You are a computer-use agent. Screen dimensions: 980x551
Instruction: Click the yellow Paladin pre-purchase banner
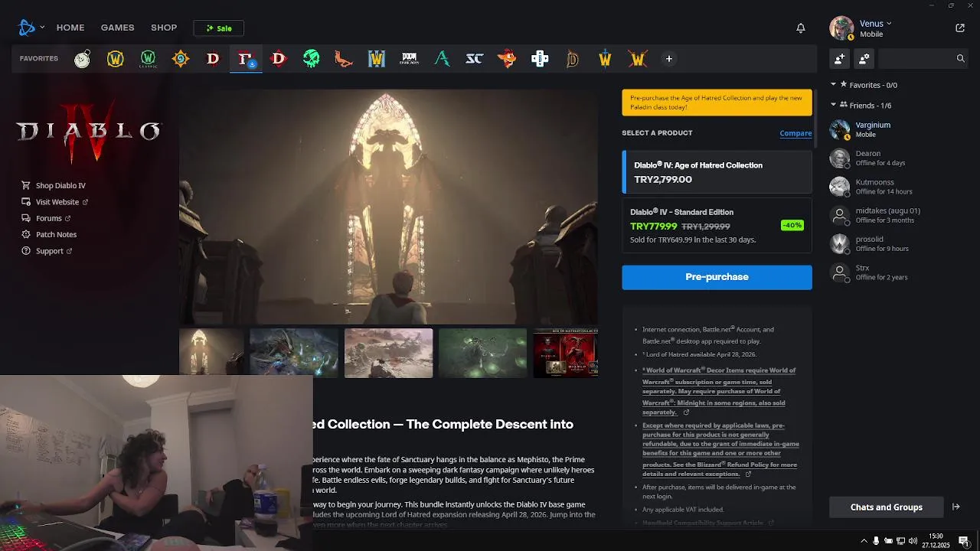[717, 103]
